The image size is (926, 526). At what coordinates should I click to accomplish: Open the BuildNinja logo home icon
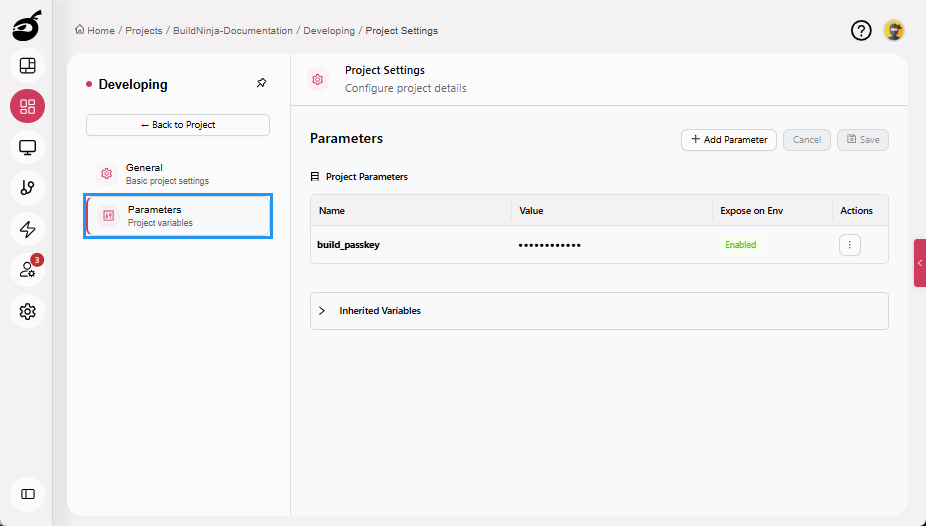coord(27,26)
